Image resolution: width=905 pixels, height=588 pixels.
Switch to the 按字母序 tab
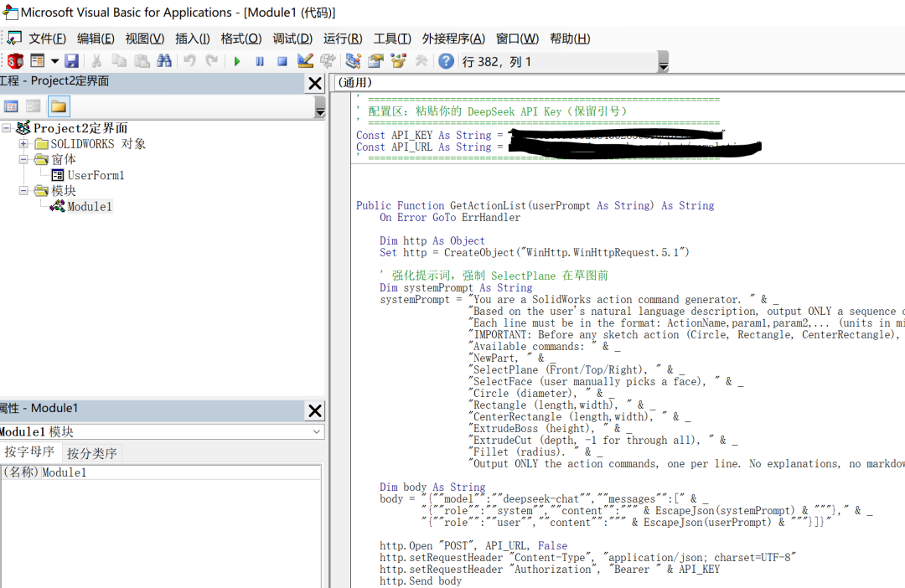click(x=29, y=452)
